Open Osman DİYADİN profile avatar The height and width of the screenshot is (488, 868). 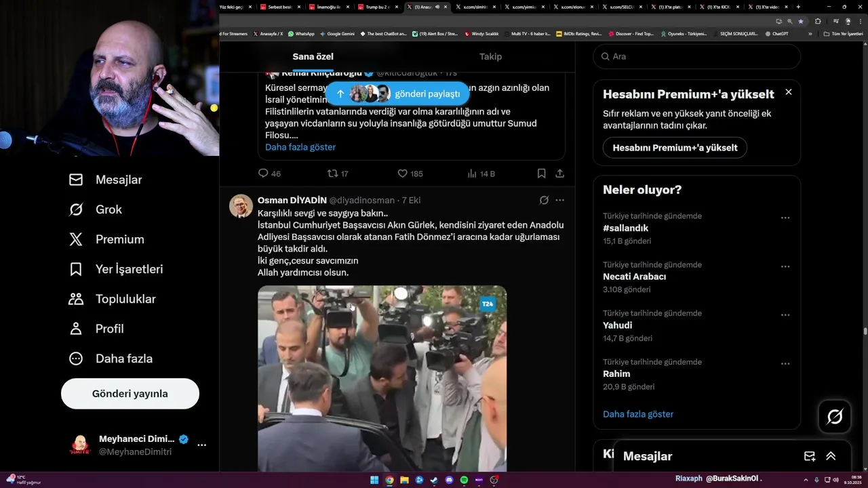click(241, 205)
